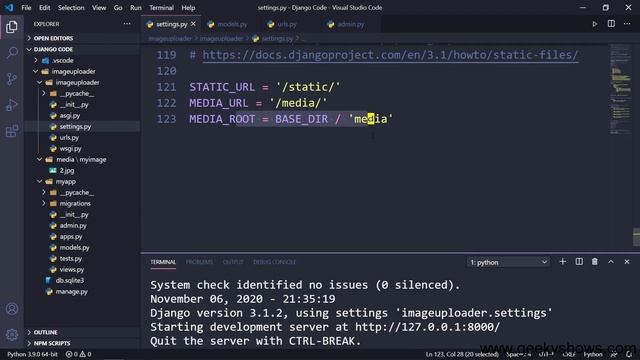640x360 pixels.
Task: Switch to the OUTPUT panel tab
Action: tap(233, 262)
